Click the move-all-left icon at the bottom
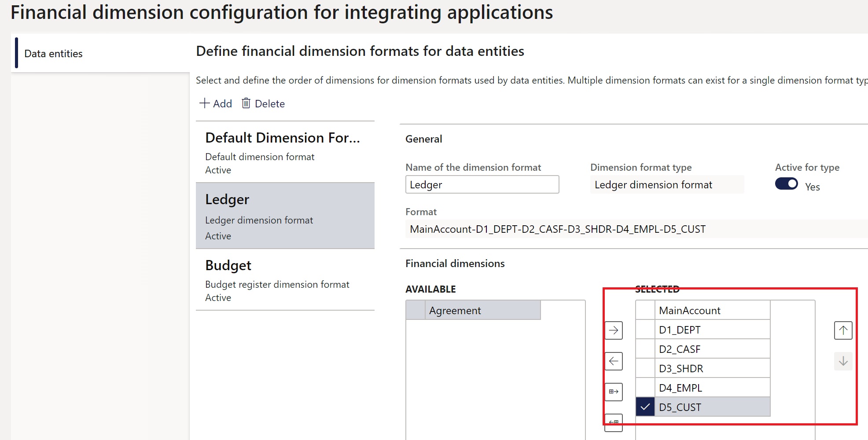The width and height of the screenshot is (868, 440). tap(614, 422)
